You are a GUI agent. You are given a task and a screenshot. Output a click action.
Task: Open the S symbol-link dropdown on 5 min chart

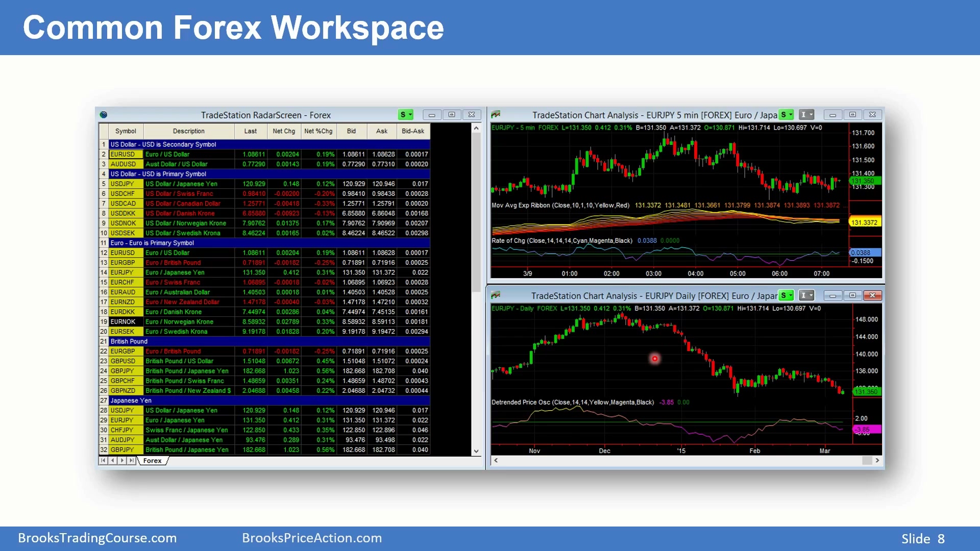pyautogui.click(x=787, y=115)
